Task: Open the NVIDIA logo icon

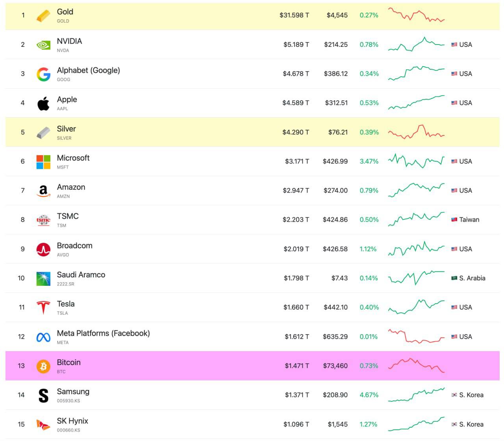Action: point(43,45)
